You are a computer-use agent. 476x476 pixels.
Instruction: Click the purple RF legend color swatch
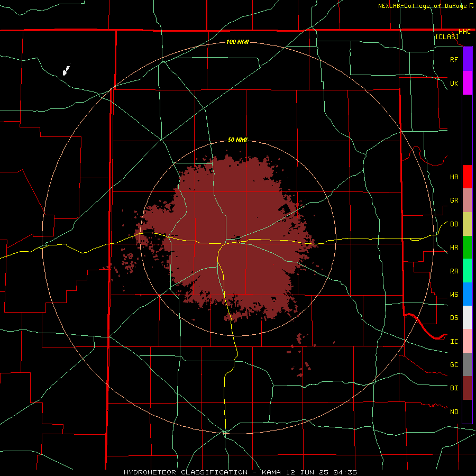(x=467, y=59)
